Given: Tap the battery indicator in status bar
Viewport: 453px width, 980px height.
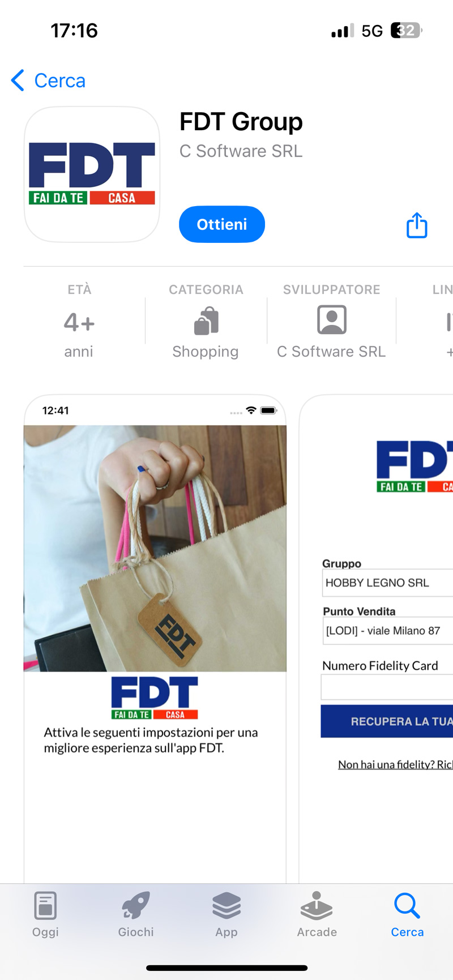Looking at the screenshot, I should [407, 31].
